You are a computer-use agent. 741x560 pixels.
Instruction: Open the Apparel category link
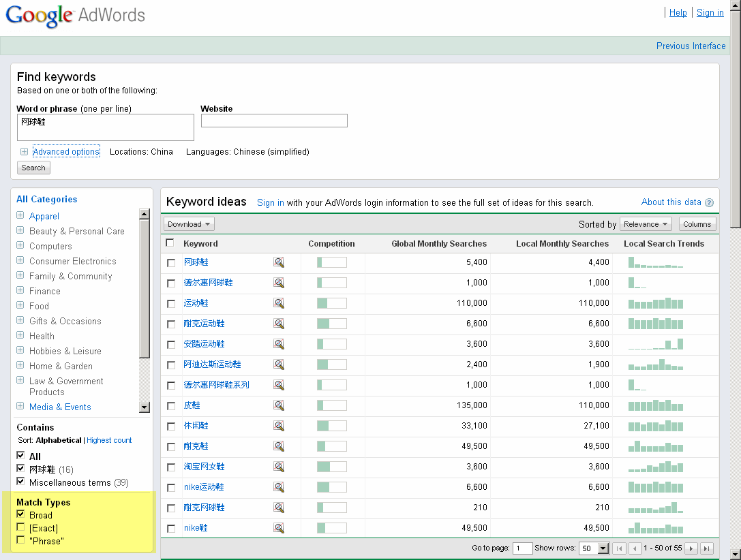[x=44, y=216]
